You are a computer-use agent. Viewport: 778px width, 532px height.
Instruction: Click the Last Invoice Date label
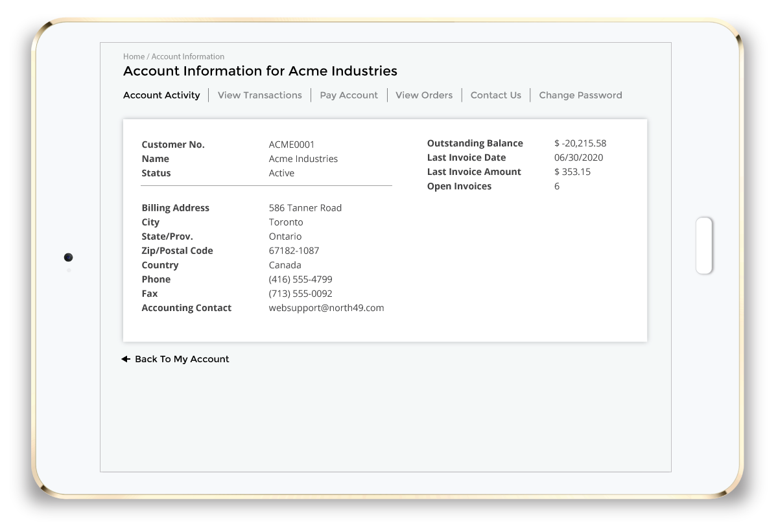pos(467,157)
